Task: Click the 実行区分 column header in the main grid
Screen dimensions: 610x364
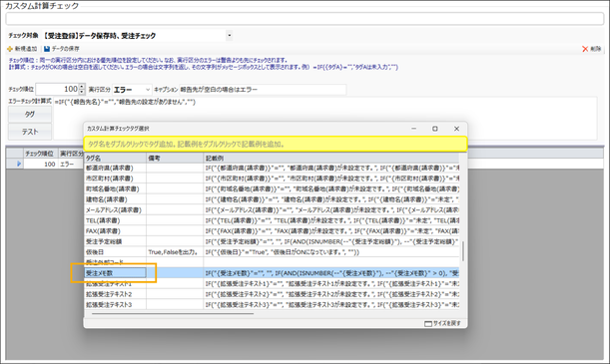Action: click(x=71, y=154)
